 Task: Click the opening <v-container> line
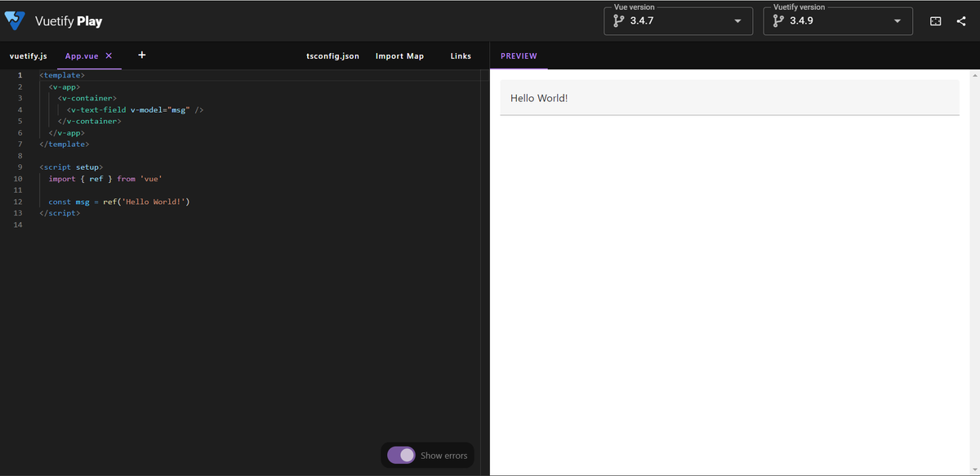[x=87, y=98]
